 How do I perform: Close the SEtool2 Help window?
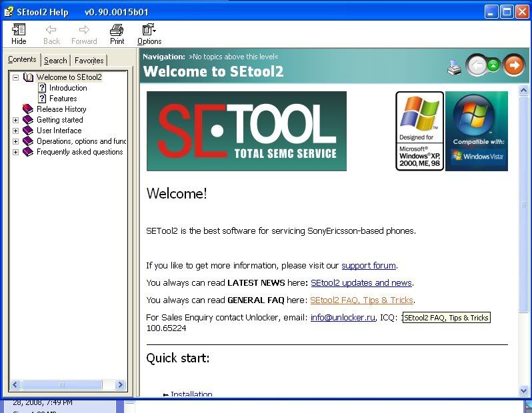[x=523, y=12]
